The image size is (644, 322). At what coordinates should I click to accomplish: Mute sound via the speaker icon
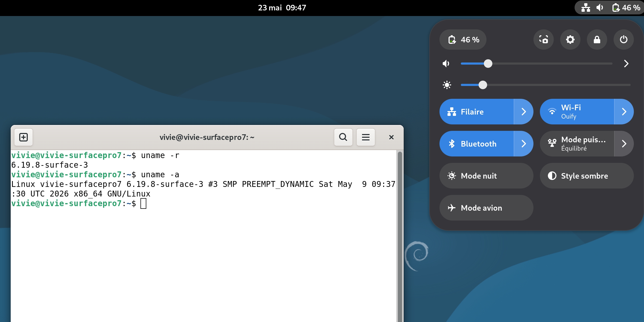click(446, 64)
